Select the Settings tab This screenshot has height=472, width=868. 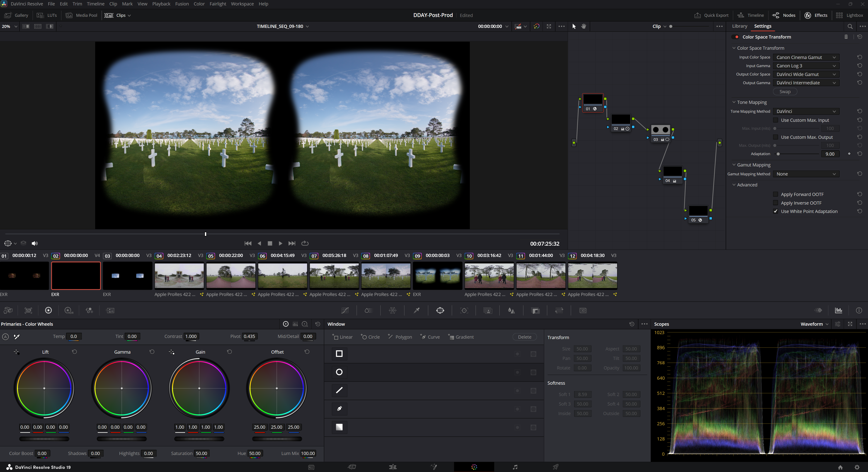coord(763,26)
